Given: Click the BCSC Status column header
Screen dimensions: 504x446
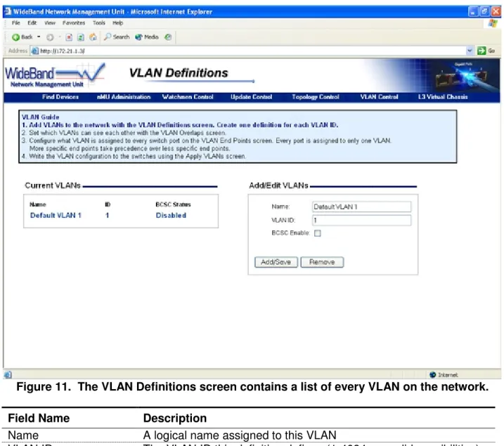Looking at the screenshot, I should (x=173, y=204).
